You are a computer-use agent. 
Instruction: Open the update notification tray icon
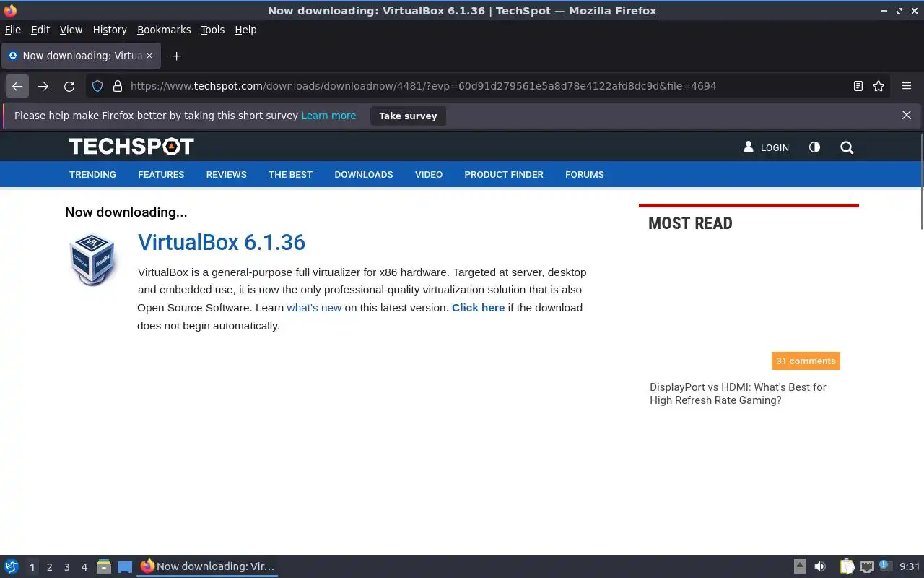coord(886,566)
